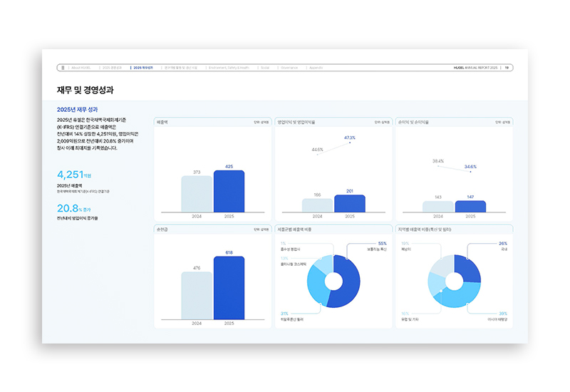Navigate to the Appendix section
The height and width of the screenshot is (392, 570).
point(316,68)
